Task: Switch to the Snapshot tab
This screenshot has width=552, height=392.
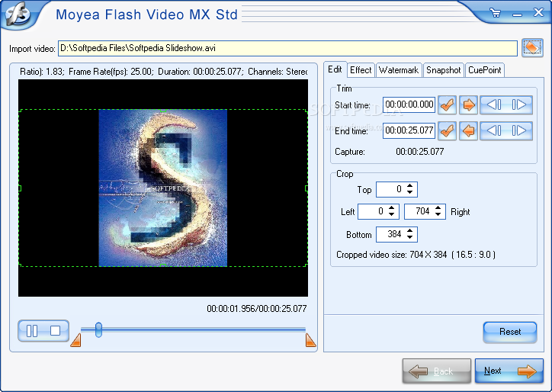Action: pos(443,70)
